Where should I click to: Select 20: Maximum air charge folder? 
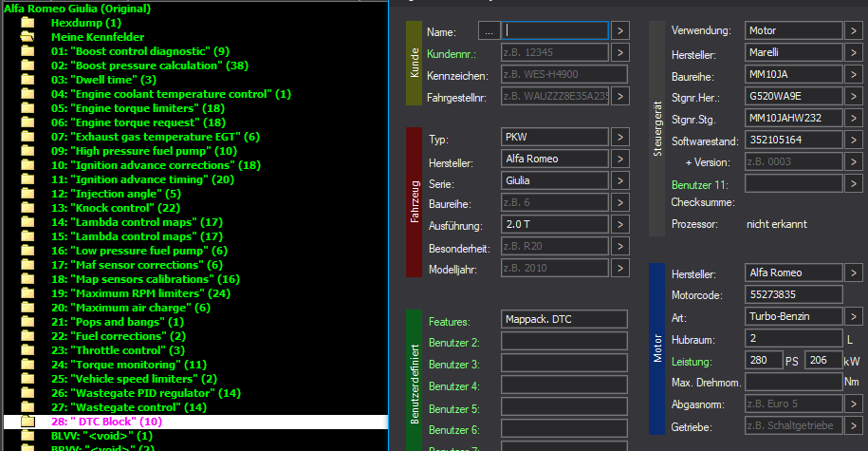131,308
